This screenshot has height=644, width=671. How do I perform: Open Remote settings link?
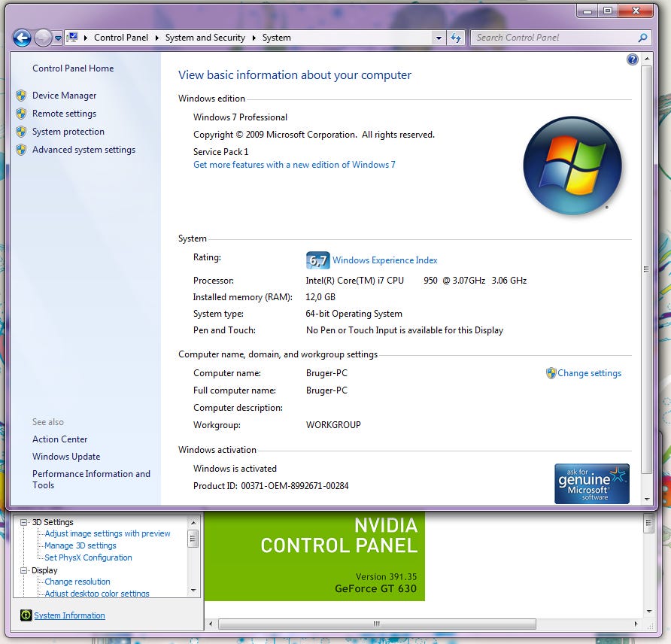[x=64, y=114]
